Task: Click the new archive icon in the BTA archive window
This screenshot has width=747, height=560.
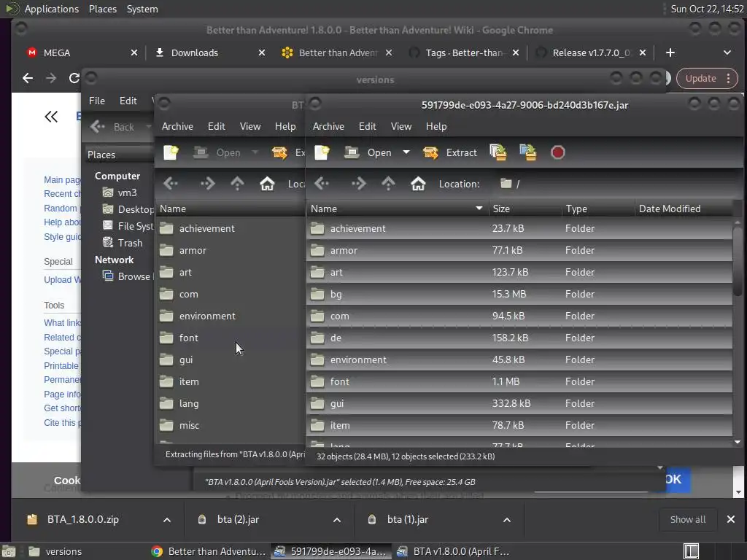Action: [x=171, y=152]
